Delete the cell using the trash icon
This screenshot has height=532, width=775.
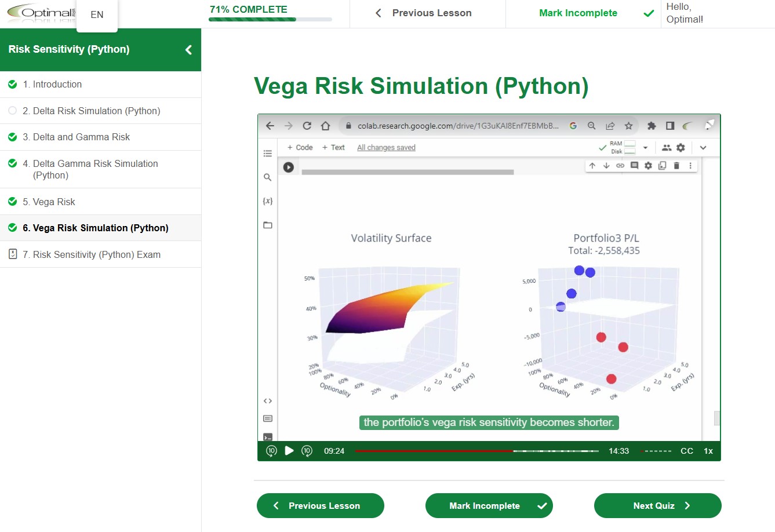click(676, 165)
